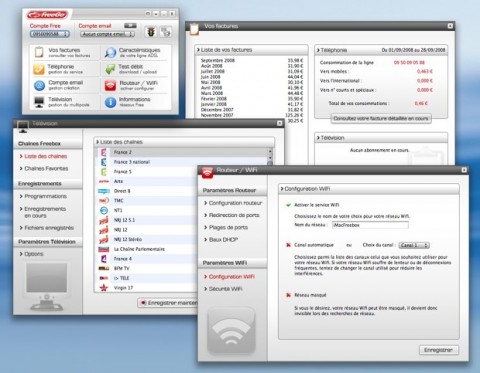This screenshot has width=480, height=373.
Task: Select the Direct 8 channel logo
Action: (x=104, y=191)
